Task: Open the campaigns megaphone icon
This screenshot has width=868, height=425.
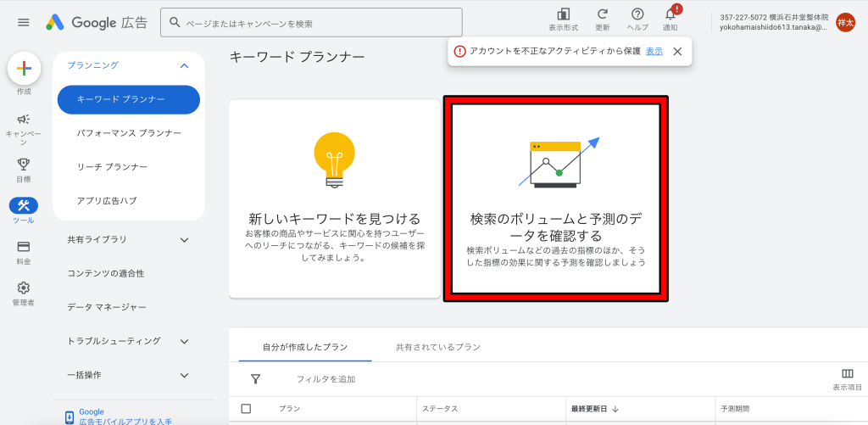Action: click(24, 120)
